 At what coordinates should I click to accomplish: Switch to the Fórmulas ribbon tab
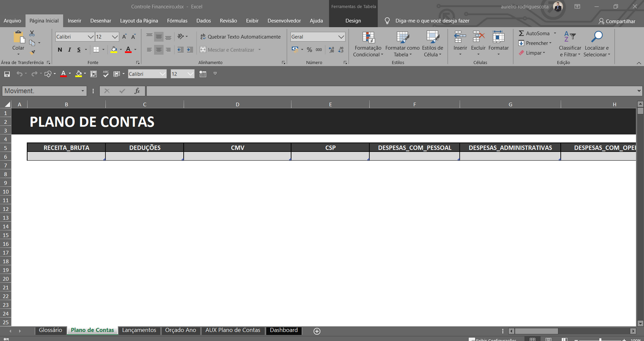coord(177,20)
